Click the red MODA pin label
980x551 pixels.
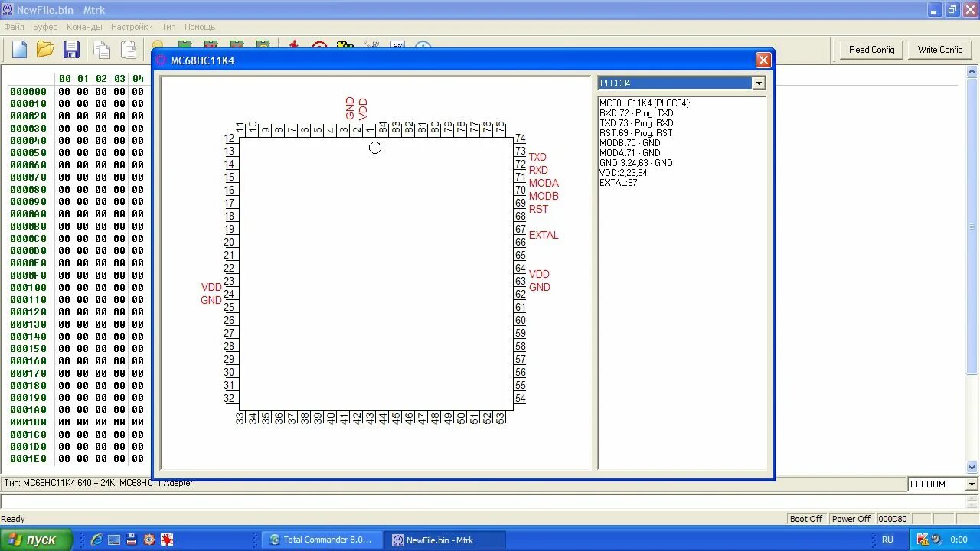544,183
